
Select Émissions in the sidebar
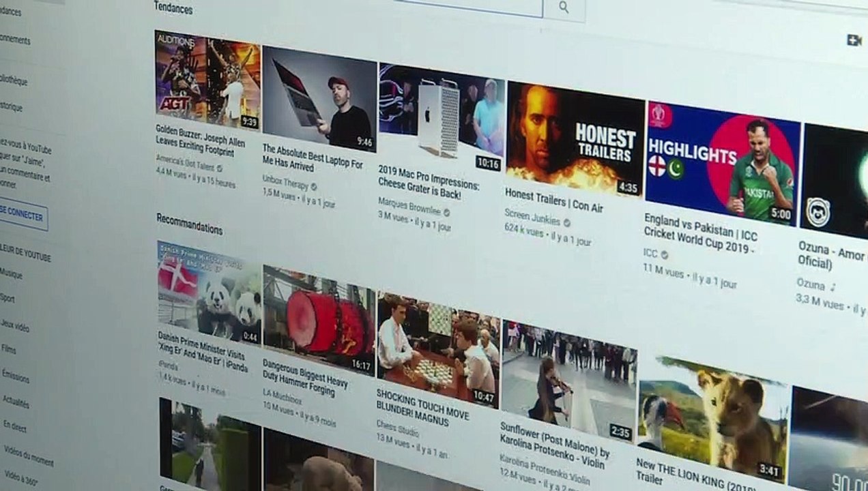tap(15, 375)
